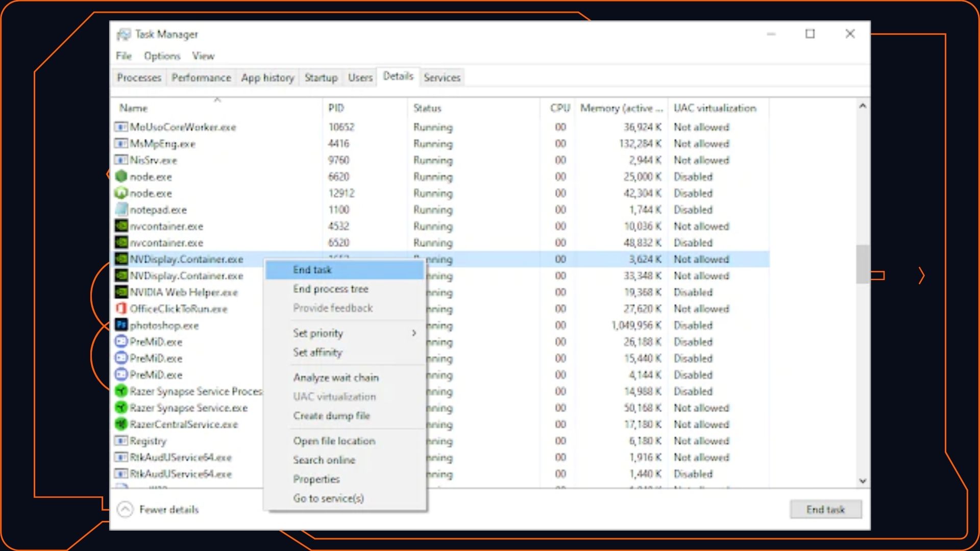Click NVDisplay.Container.exe icon using 33,348 K

(x=121, y=275)
